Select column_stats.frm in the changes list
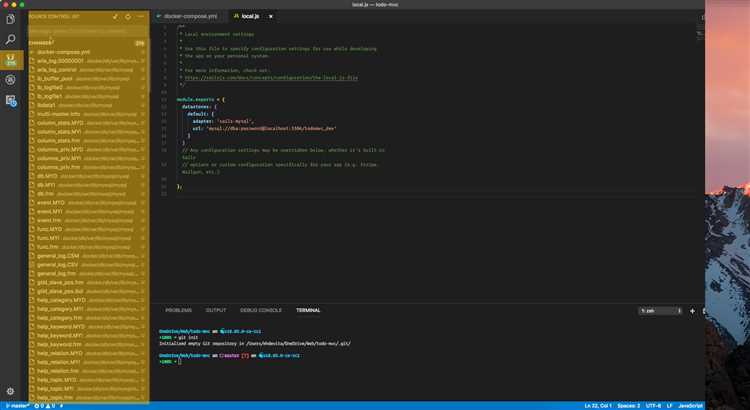 (88, 141)
